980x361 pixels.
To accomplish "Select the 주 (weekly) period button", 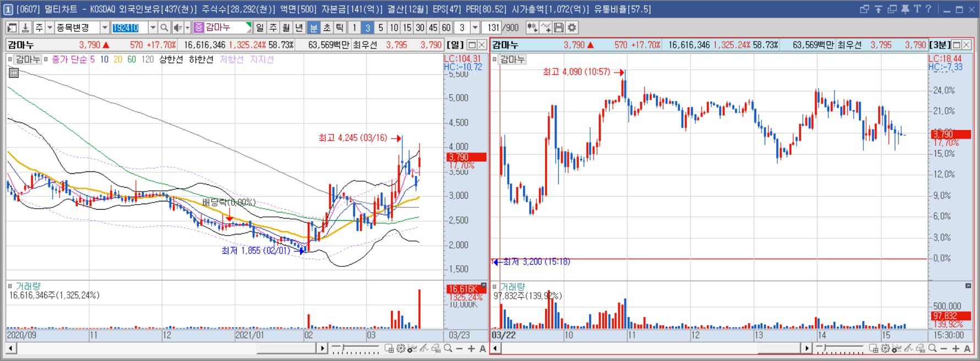I will [x=273, y=28].
